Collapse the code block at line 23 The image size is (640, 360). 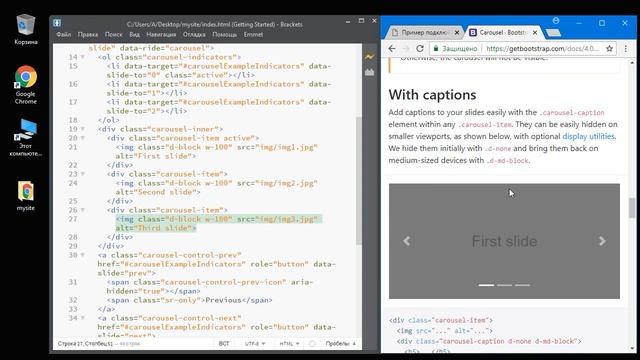83,174
